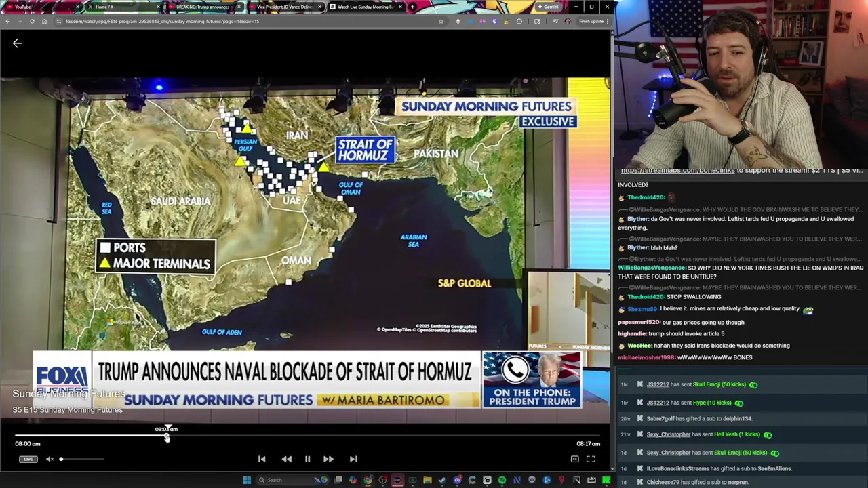Click the video progress scrubber handle
The height and width of the screenshot is (488, 868).
click(x=167, y=437)
